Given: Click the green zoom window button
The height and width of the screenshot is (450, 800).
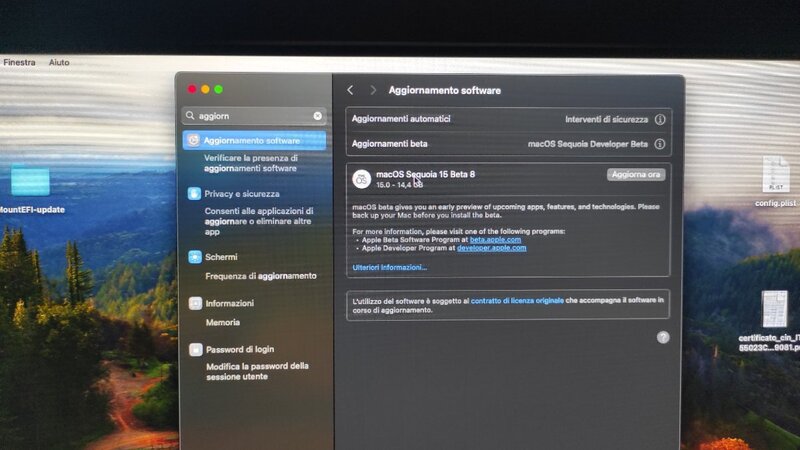Looking at the screenshot, I should point(218,89).
